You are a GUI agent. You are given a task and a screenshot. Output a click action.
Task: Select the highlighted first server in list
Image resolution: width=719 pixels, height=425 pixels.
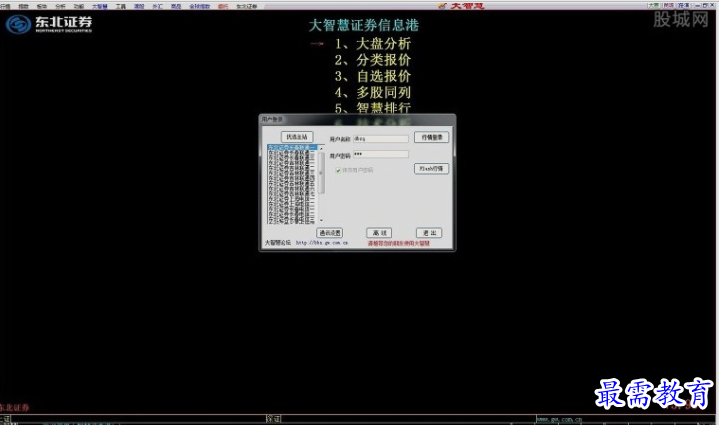292,148
